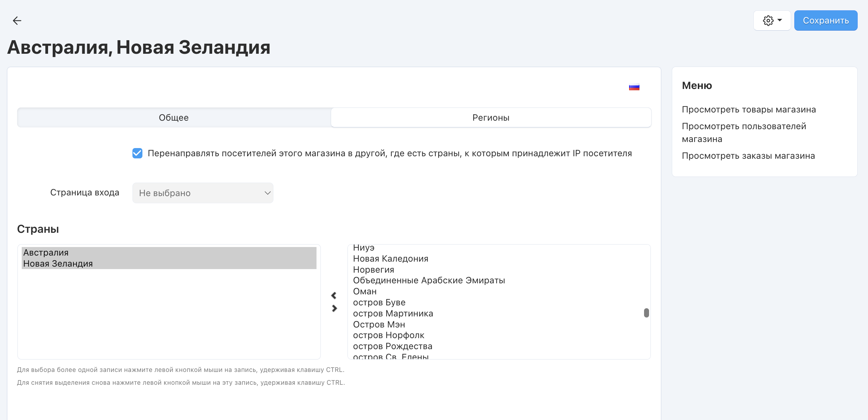This screenshot has height=420, width=868.
Task: Select Объединенные Арабские Эмираты entry
Action: click(x=429, y=280)
